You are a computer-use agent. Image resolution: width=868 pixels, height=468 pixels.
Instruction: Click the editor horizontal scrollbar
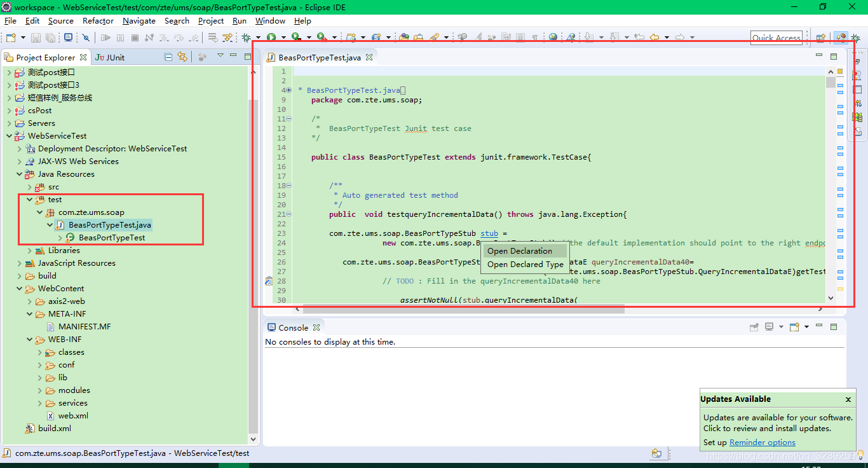pos(464,309)
